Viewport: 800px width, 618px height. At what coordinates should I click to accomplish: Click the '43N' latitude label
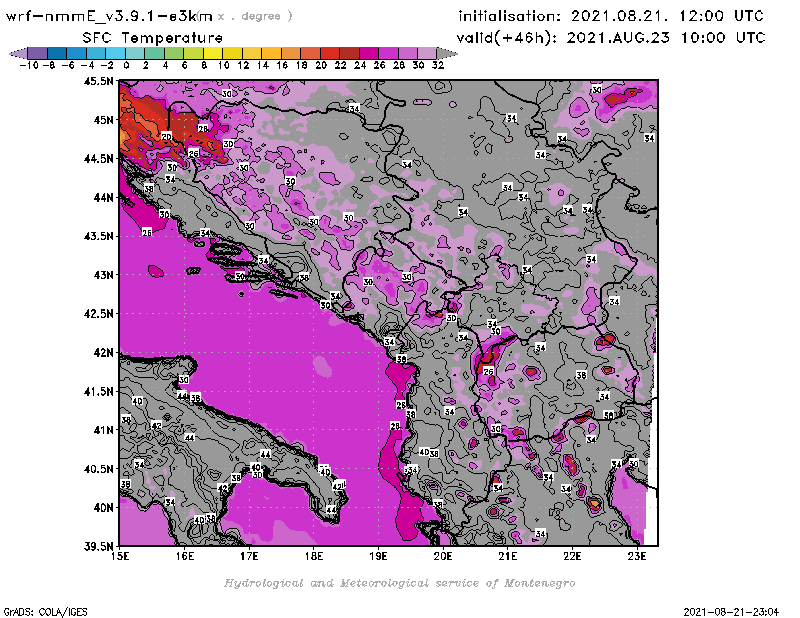(104, 275)
